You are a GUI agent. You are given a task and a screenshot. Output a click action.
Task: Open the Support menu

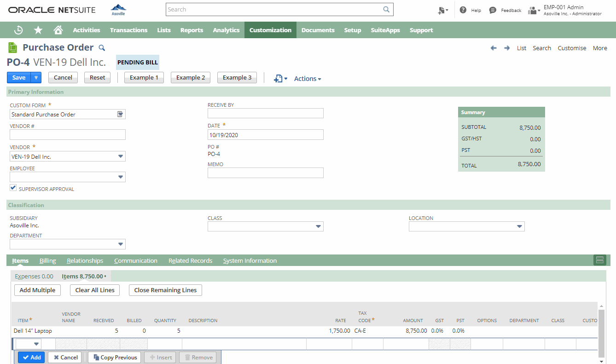421,30
